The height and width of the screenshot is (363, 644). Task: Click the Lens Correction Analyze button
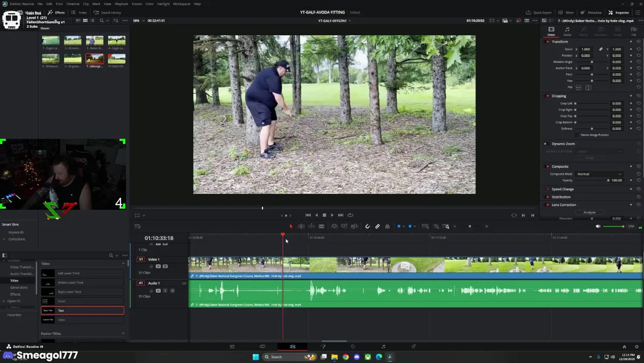click(x=589, y=212)
